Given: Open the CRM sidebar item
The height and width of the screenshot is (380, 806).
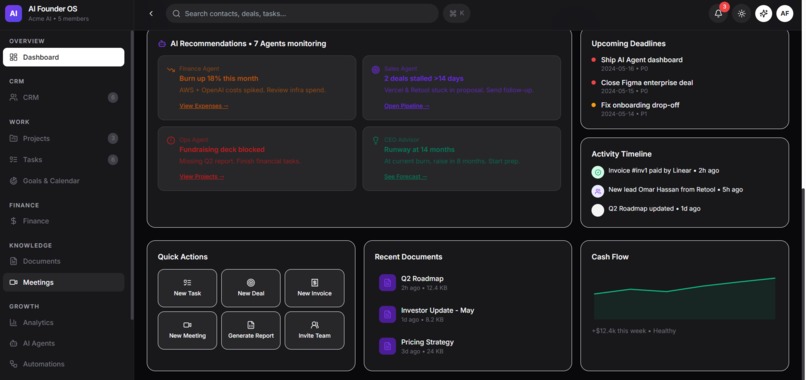Looking at the screenshot, I should tap(64, 97).
